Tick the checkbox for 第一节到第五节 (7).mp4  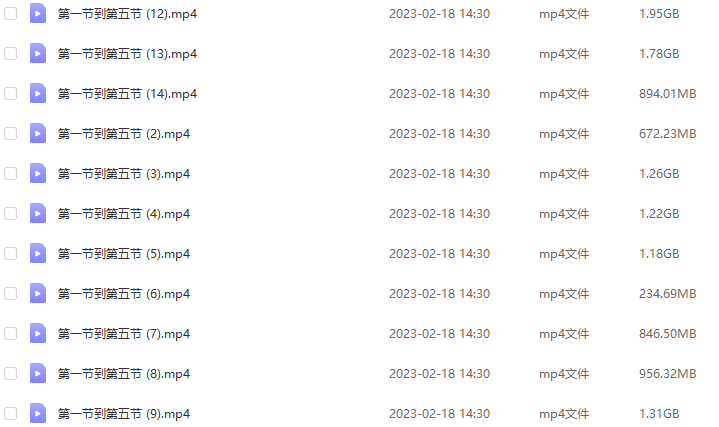tap(11, 333)
